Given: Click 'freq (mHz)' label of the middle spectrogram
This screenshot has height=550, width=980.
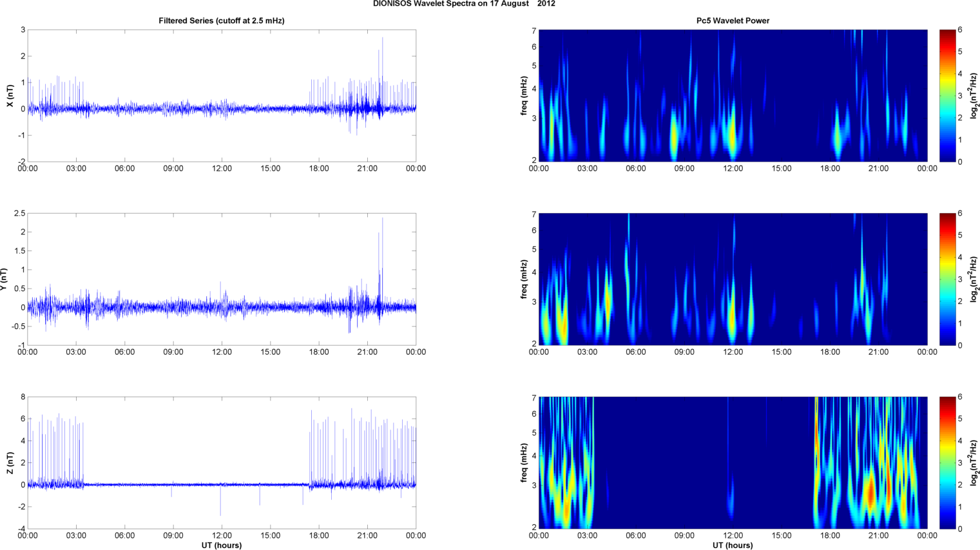Looking at the screenshot, I should (x=524, y=280).
